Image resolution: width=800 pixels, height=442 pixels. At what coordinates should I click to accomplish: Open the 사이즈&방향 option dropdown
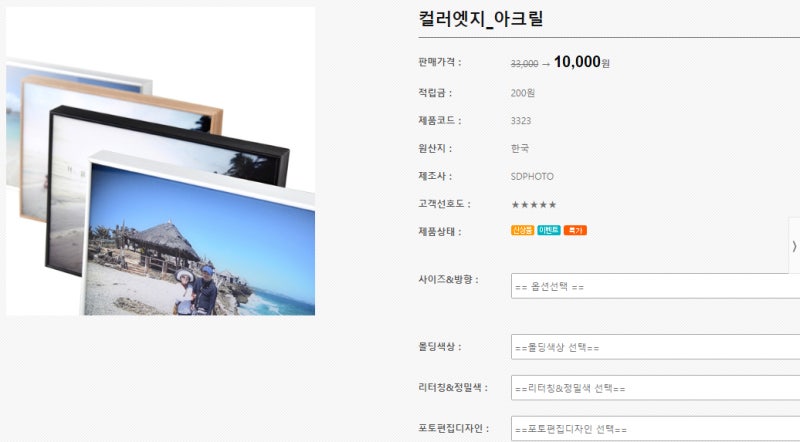click(x=655, y=286)
